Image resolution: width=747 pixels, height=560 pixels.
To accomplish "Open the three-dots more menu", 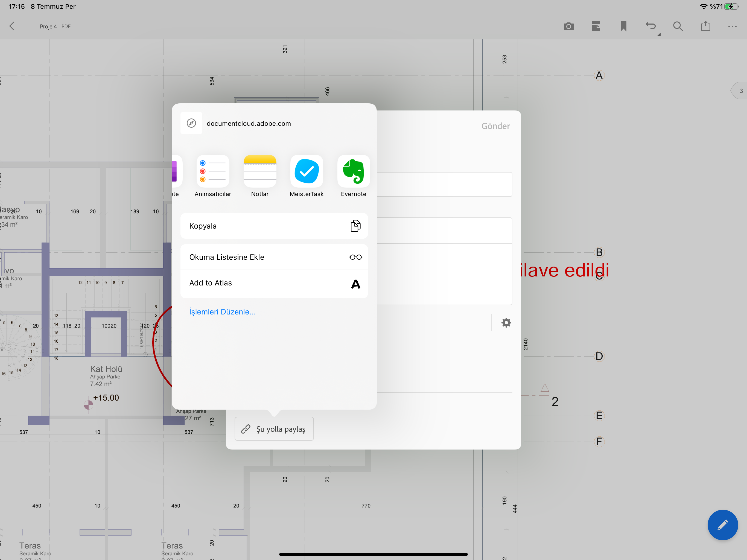I will (733, 26).
